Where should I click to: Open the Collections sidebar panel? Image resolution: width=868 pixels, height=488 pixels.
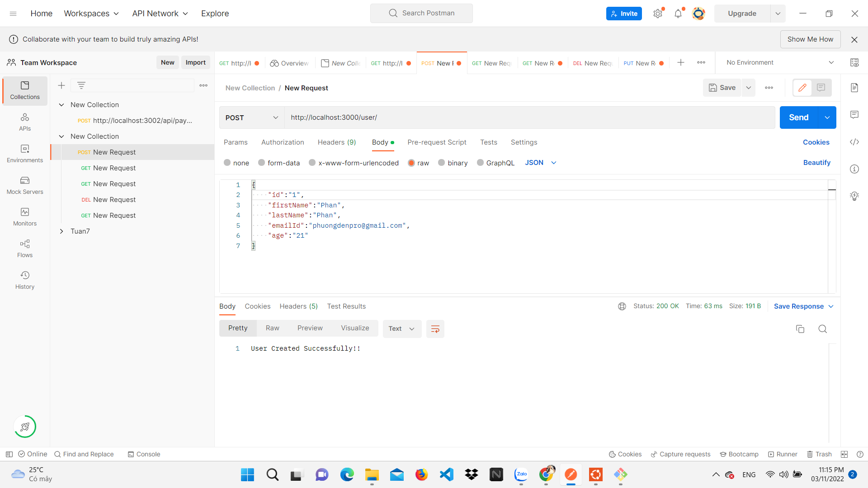click(x=25, y=90)
